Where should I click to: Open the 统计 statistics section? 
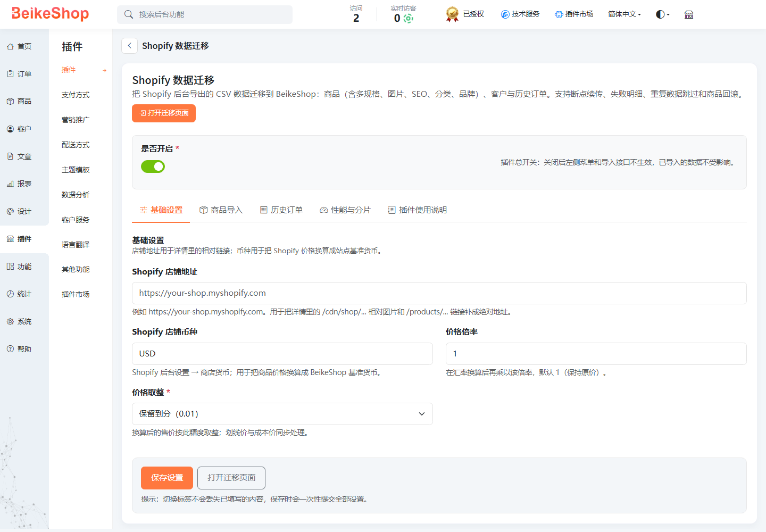tap(20, 294)
